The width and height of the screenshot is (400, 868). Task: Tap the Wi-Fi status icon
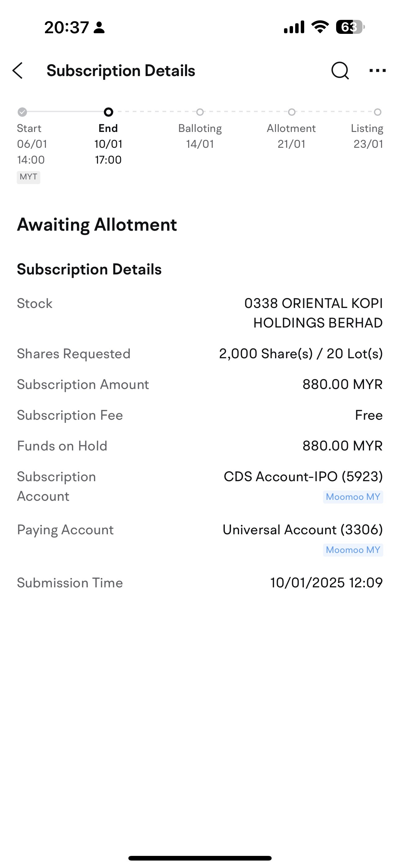[320, 27]
